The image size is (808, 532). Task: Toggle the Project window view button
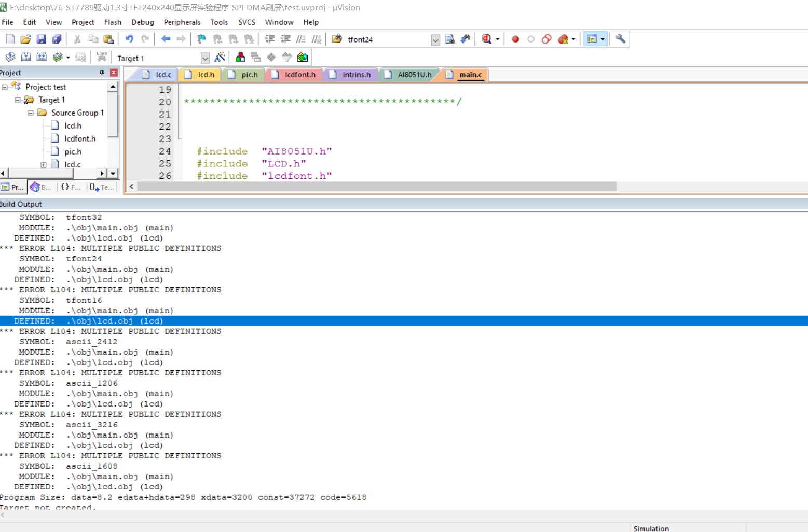tap(592, 39)
